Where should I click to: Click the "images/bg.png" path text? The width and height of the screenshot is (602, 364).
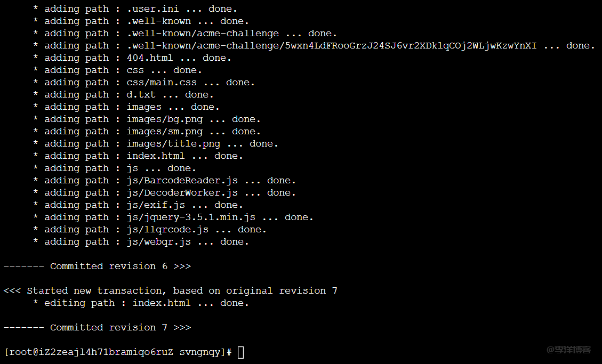[x=164, y=119]
